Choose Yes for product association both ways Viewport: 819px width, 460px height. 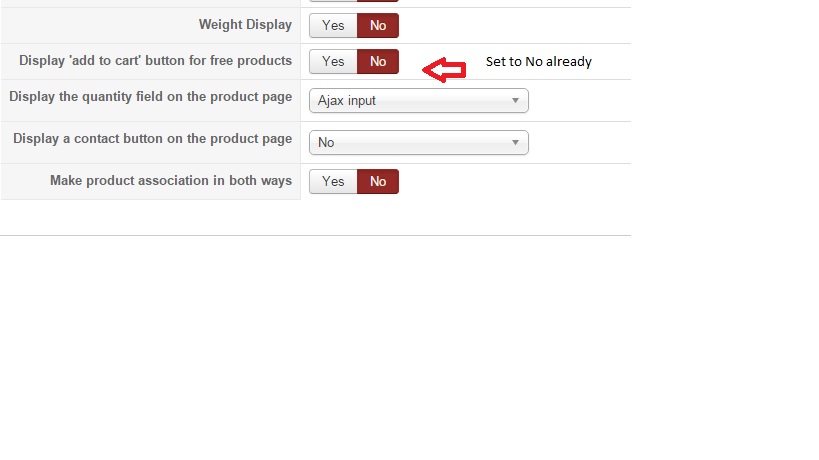(333, 182)
